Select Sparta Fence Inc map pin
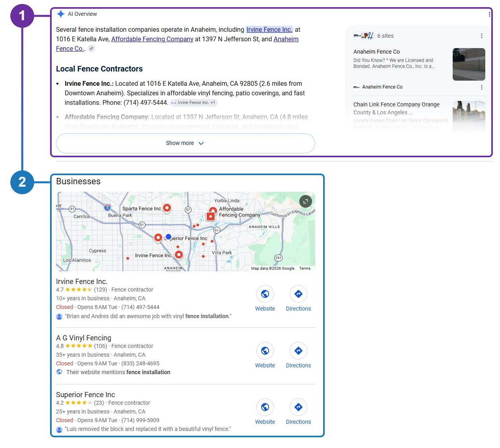This screenshot has height=448, width=500. coord(167,208)
